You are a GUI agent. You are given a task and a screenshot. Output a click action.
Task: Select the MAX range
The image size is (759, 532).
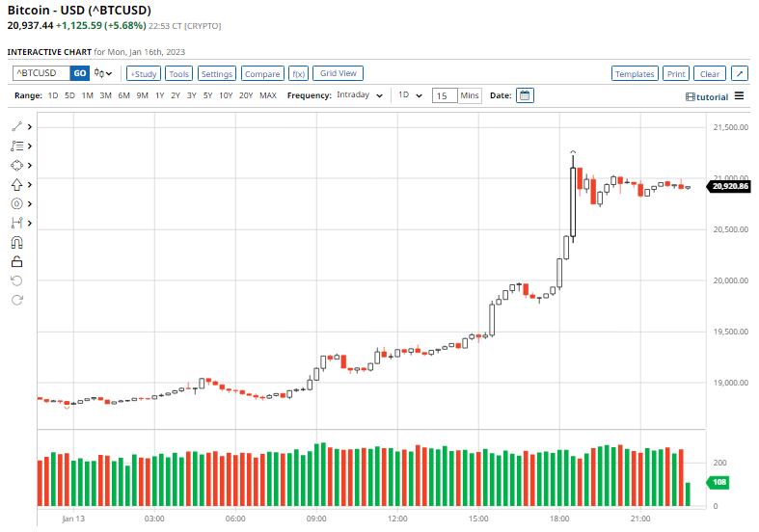click(268, 95)
